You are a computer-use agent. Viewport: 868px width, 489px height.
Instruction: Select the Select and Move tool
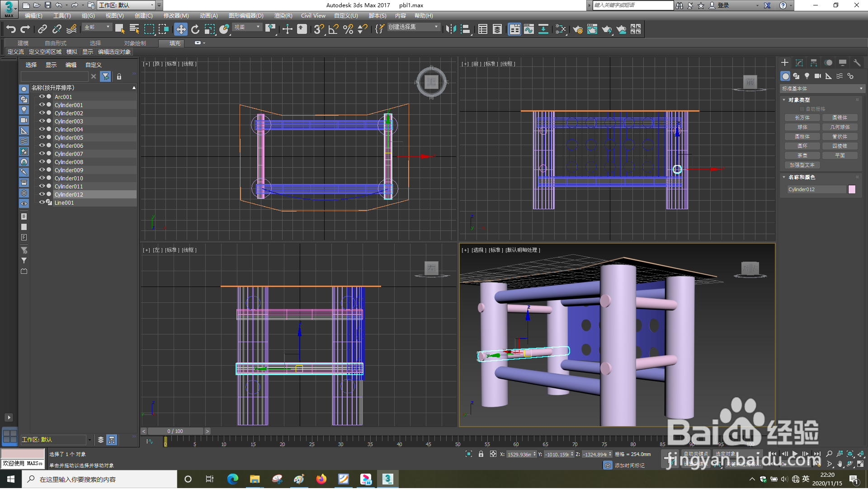(181, 29)
